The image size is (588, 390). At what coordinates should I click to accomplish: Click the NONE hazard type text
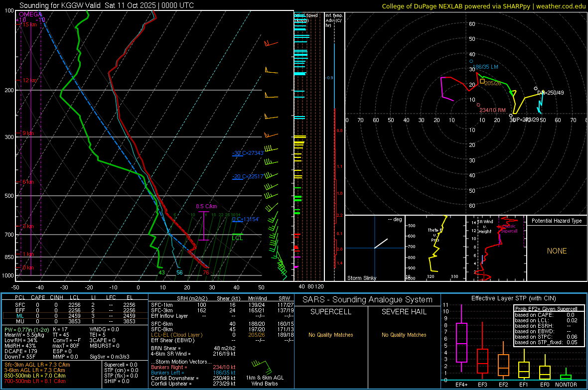coord(557,251)
